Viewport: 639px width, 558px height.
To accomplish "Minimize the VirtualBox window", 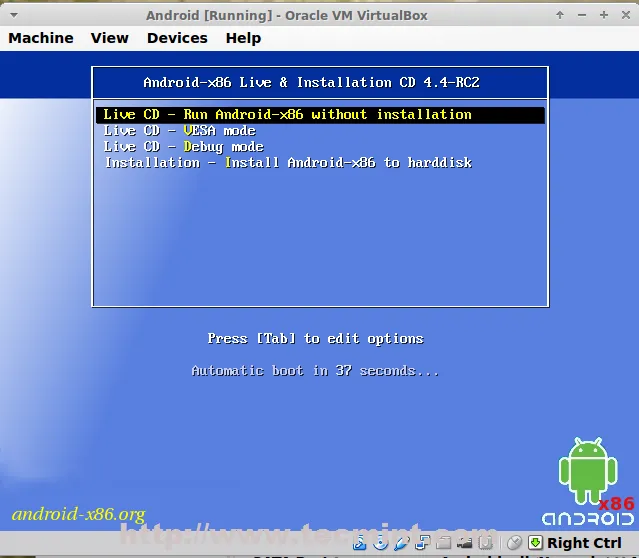I will point(582,15).
